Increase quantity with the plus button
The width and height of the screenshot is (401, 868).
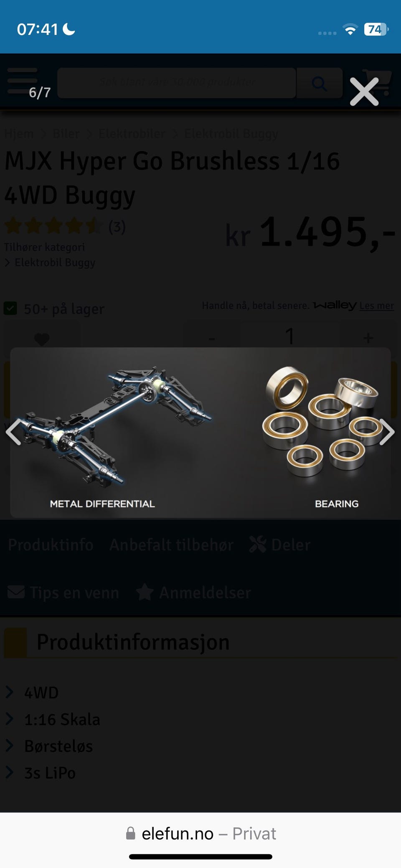(368, 337)
